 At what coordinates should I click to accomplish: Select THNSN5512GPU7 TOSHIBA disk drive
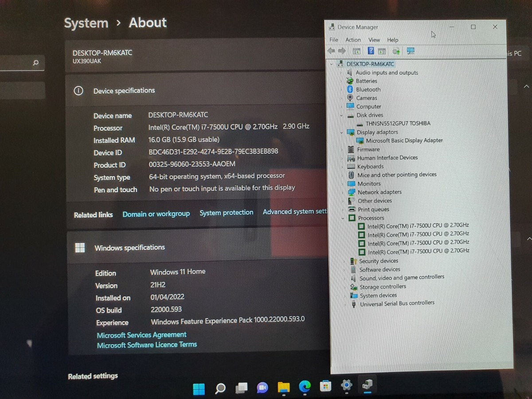coord(398,123)
